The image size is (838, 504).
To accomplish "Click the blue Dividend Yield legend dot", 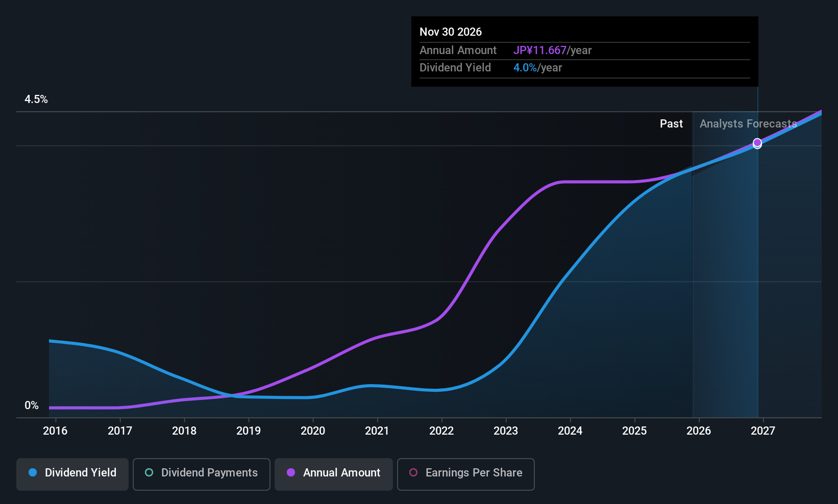I will click(33, 473).
